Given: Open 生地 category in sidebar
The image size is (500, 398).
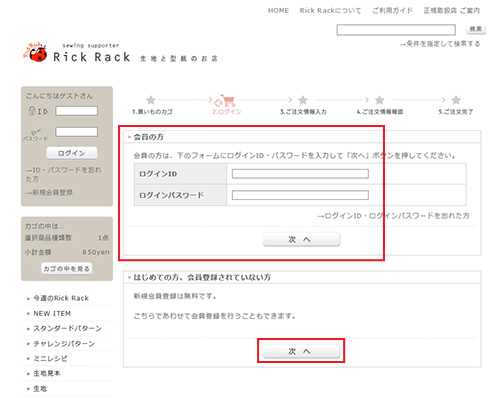Looking at the screenshot, I should [40, 389].
